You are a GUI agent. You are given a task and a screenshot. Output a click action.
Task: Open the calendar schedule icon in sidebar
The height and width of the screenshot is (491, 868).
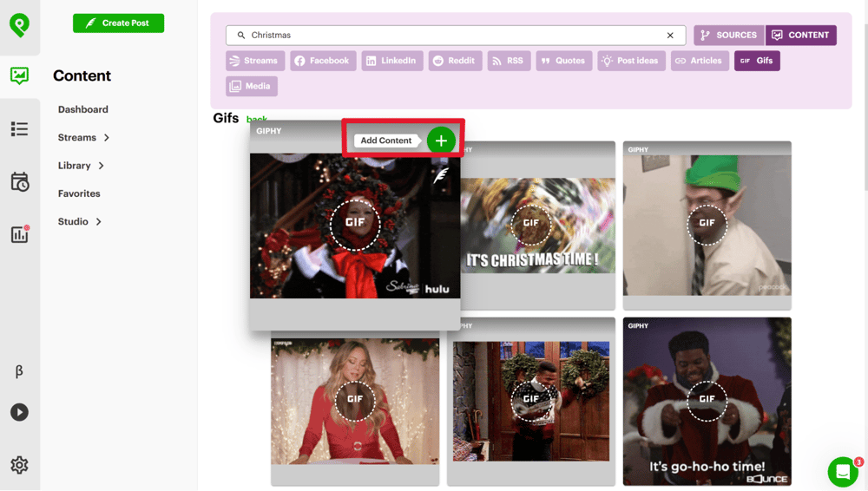coord(19,182)
